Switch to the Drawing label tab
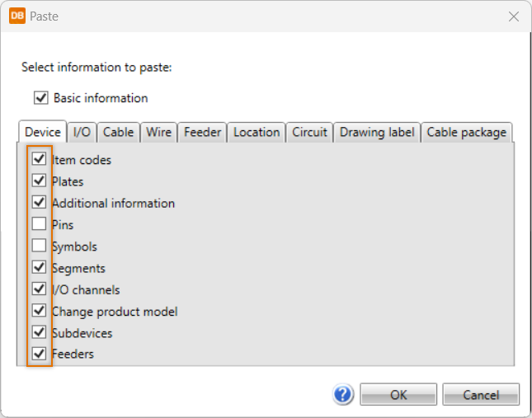 377,132
